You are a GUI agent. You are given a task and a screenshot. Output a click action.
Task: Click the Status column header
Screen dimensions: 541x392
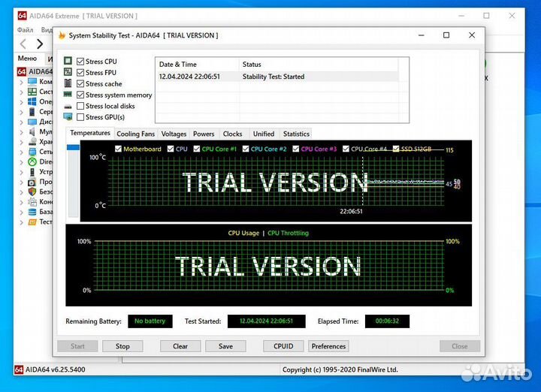pos(319,65)
